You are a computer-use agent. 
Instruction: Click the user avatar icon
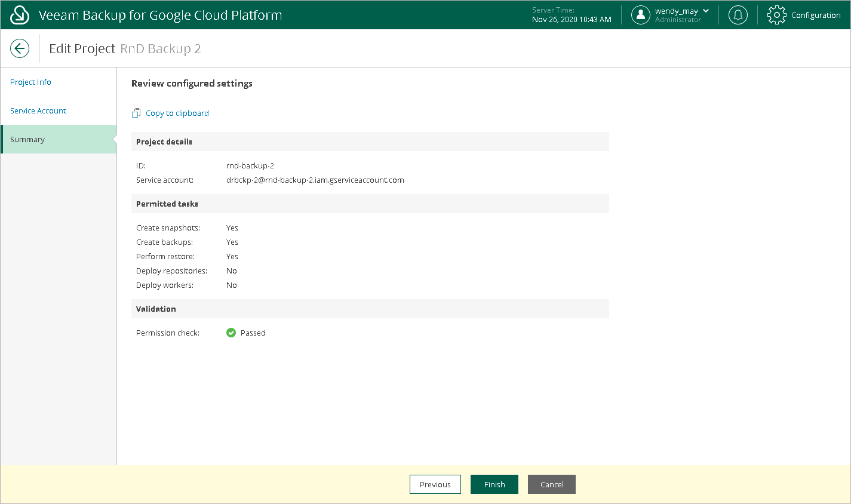[641, 15]
